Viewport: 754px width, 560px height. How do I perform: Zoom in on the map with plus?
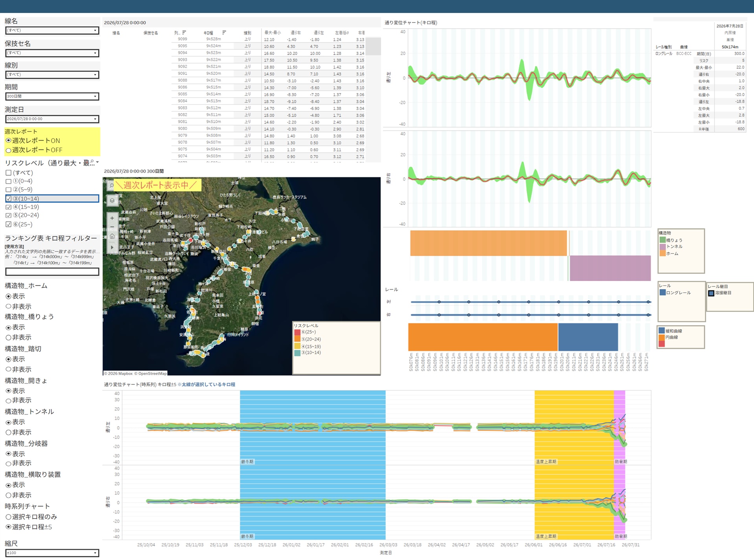(x=112, y=218)
